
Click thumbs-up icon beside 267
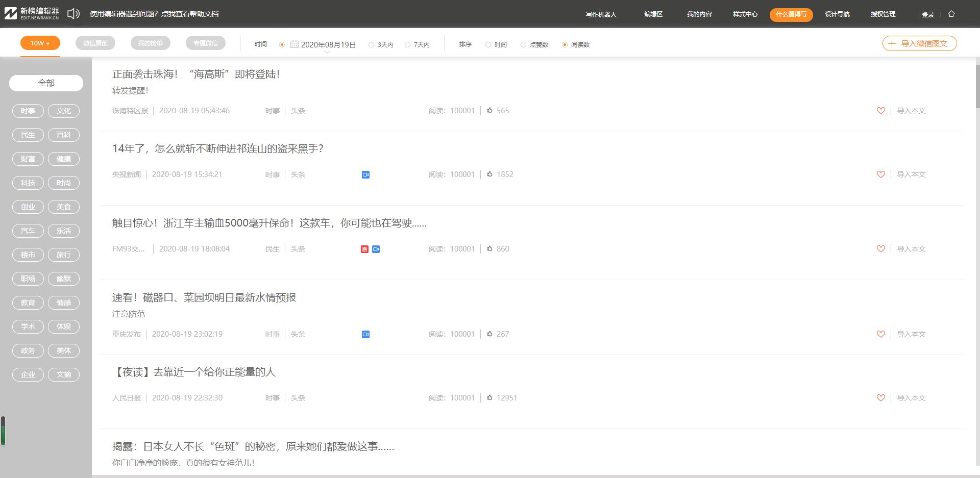[489, 334]
